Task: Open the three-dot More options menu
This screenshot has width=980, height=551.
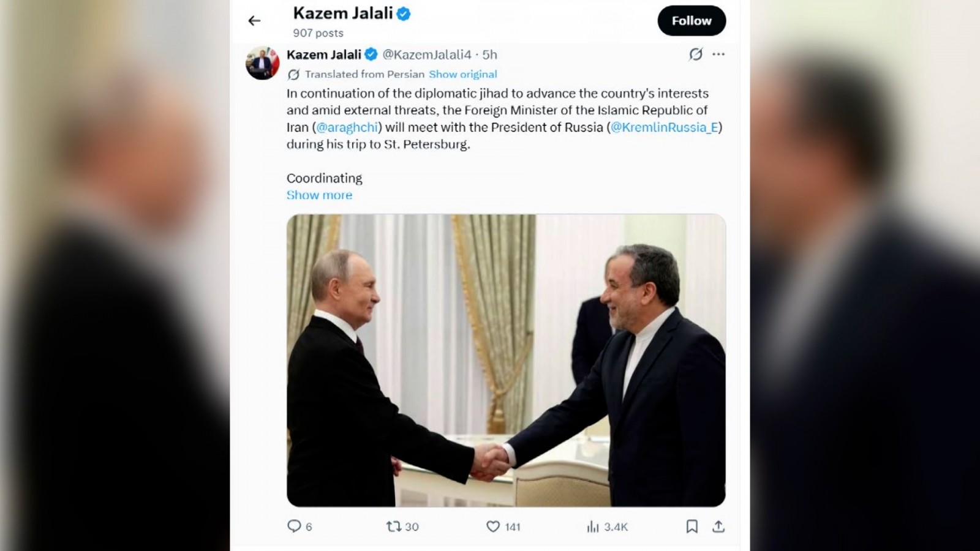Action: tap(718, 54)
